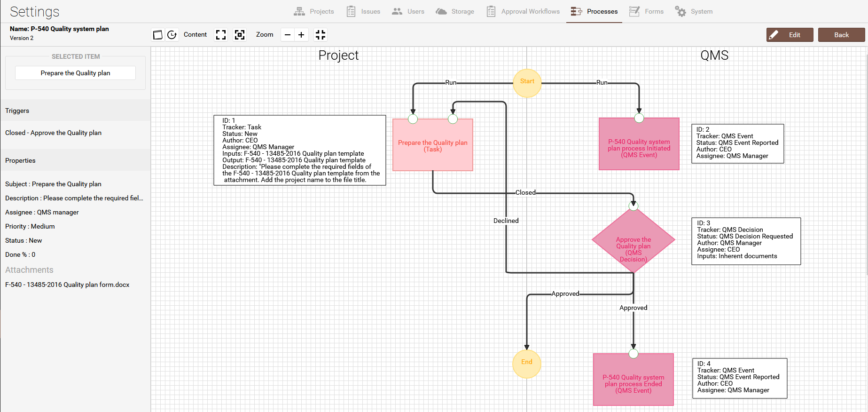Open the Storage section

pyautogui.click(x=455, y=11)
